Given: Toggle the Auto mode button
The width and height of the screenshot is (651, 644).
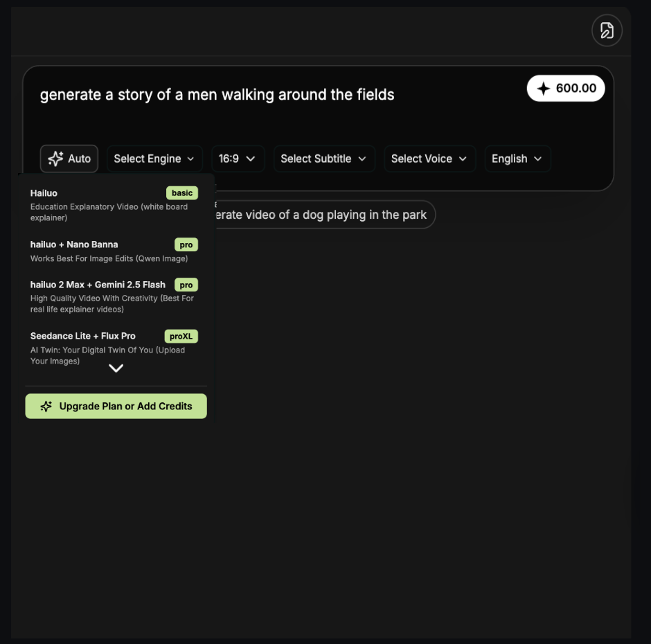Looking at the screenshot, I should click(69, 159).
